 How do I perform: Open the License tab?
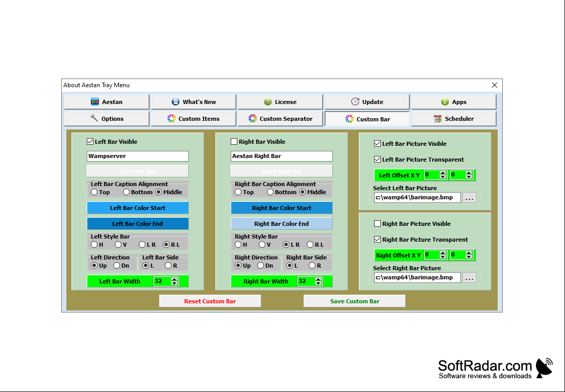tap(280, 102)
